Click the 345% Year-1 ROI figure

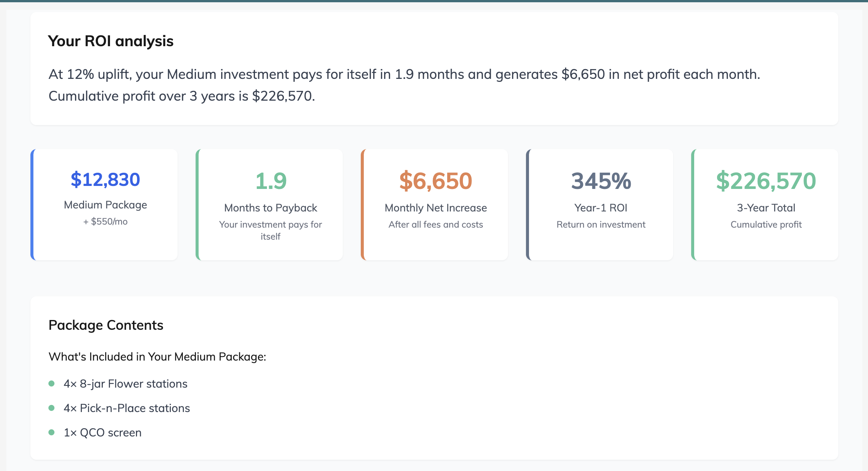click(x=601, y=181)
